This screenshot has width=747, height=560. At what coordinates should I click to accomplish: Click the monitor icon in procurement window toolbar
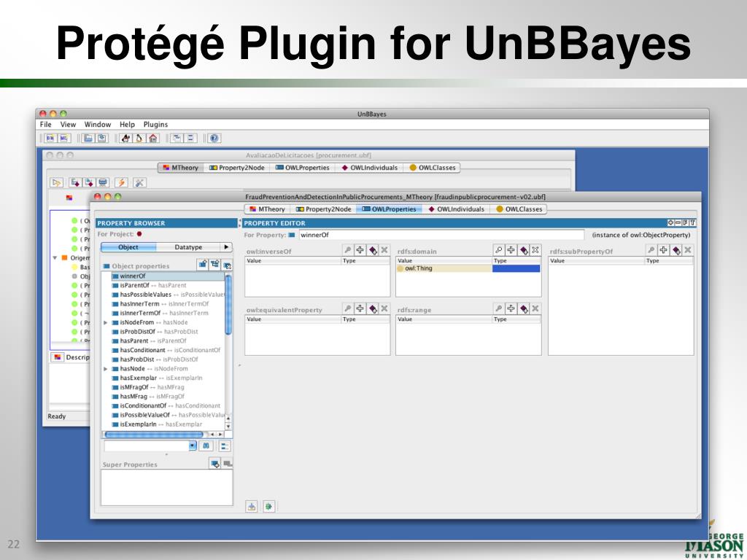(x=102, y=182)
